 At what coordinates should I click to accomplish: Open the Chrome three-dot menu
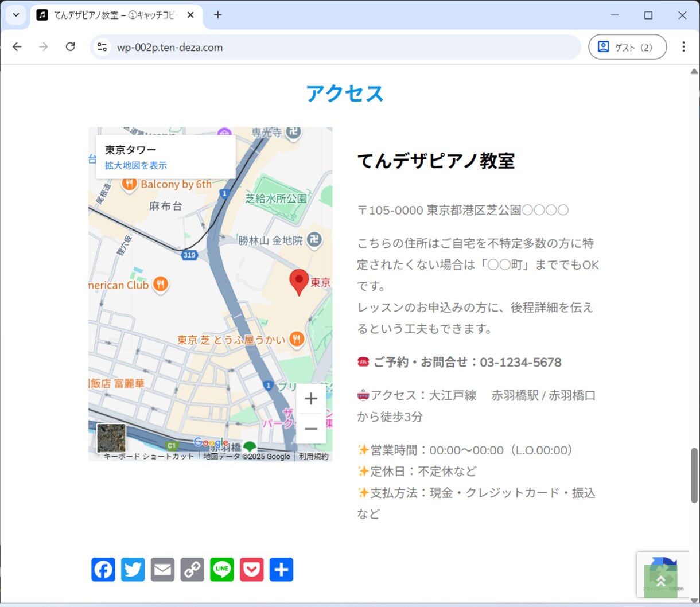point(683,47)
